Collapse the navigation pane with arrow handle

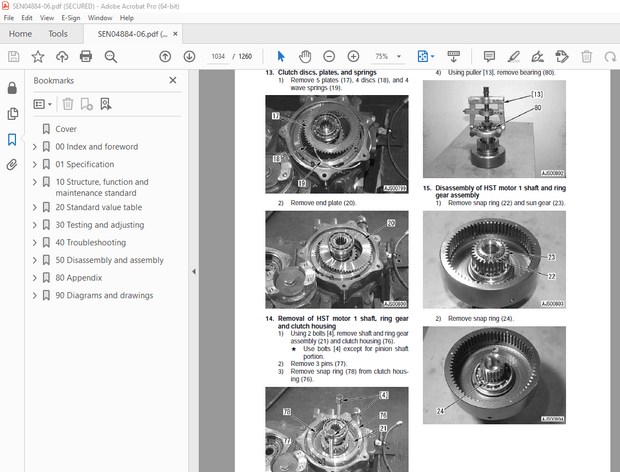(194, 272)
